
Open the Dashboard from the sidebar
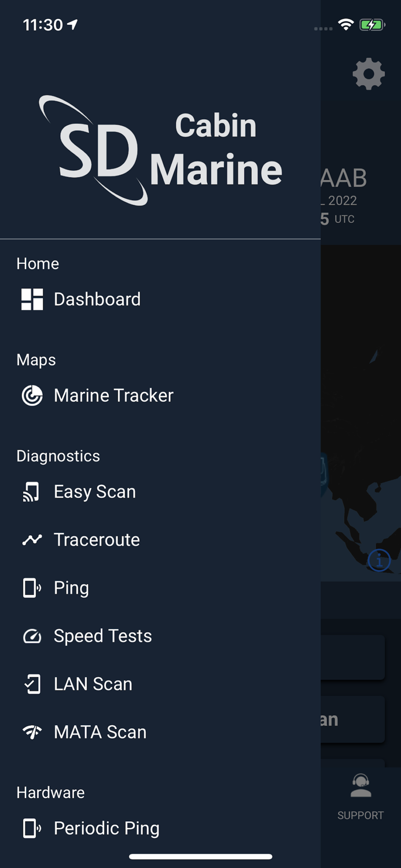coord(97,299)
